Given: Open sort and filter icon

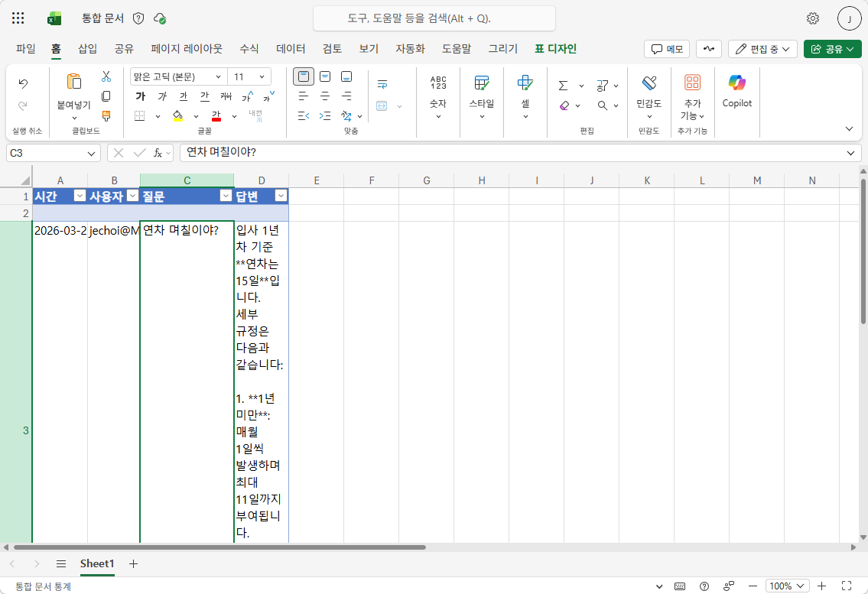Looking at the screenshot, I should tap(603, 86).
